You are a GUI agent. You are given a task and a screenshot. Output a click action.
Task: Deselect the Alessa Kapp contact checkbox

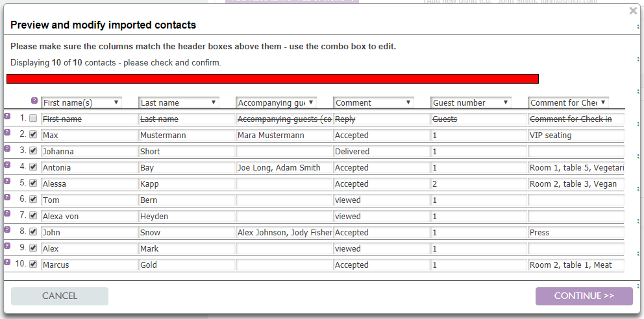click(x=33, y=183)
